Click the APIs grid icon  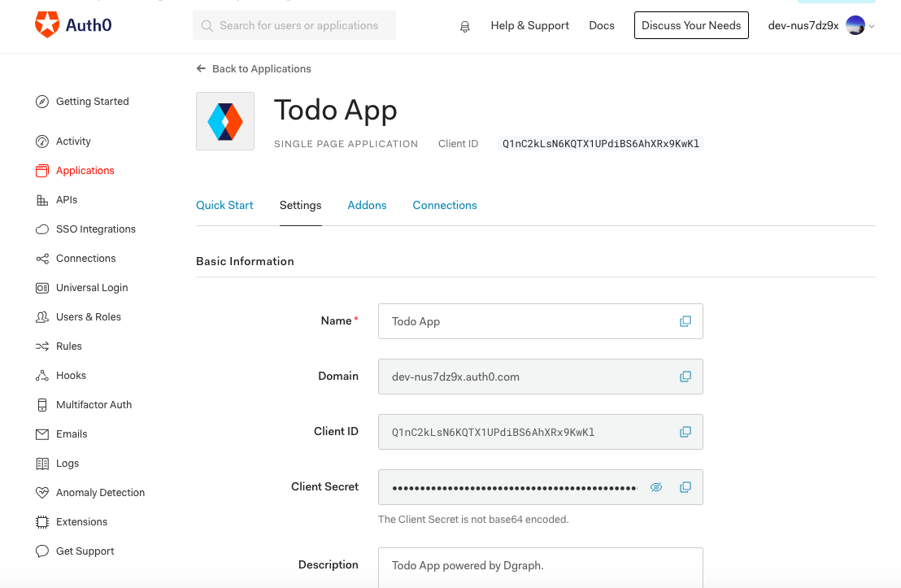(42, 200)
